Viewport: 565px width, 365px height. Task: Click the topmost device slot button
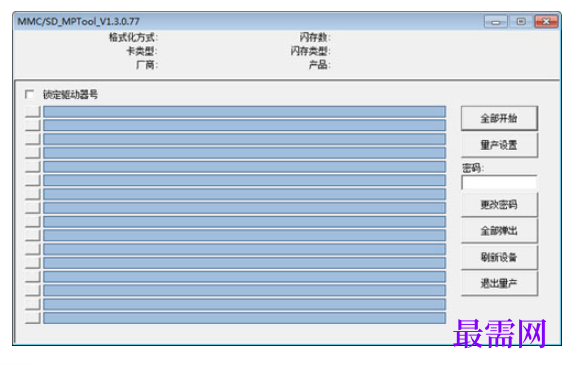click(32, 112)
